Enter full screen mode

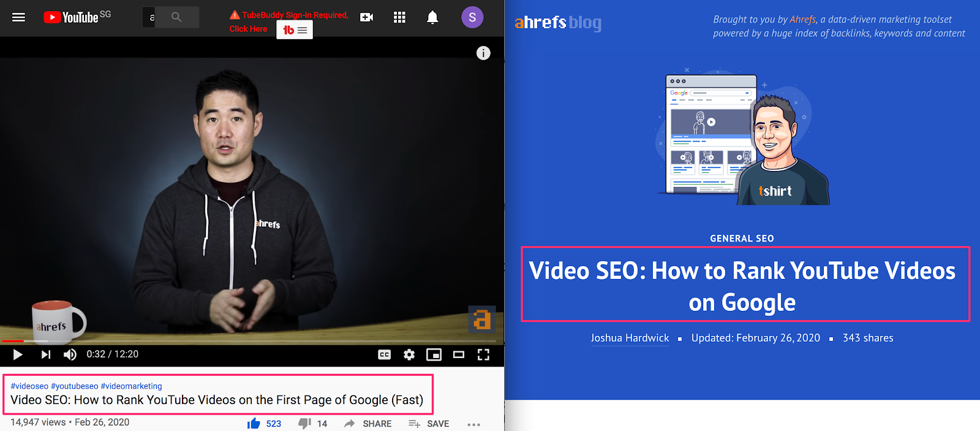(483, 354)
